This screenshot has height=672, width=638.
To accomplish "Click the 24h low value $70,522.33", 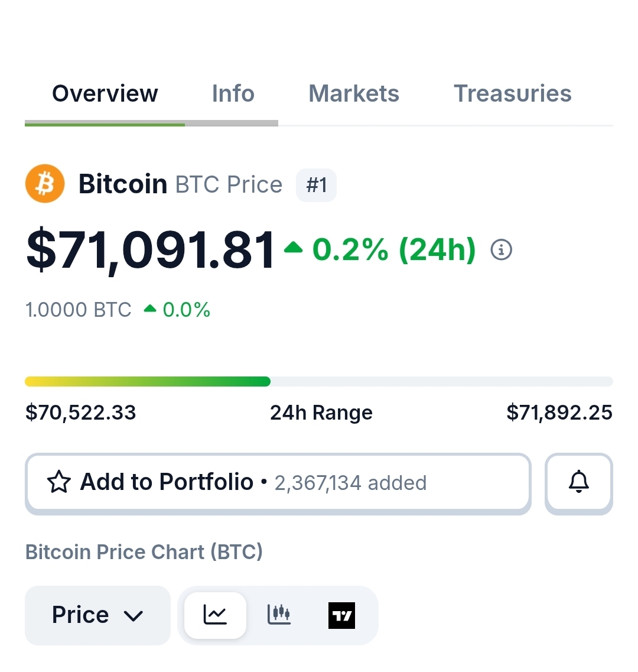I will [81, 413].
